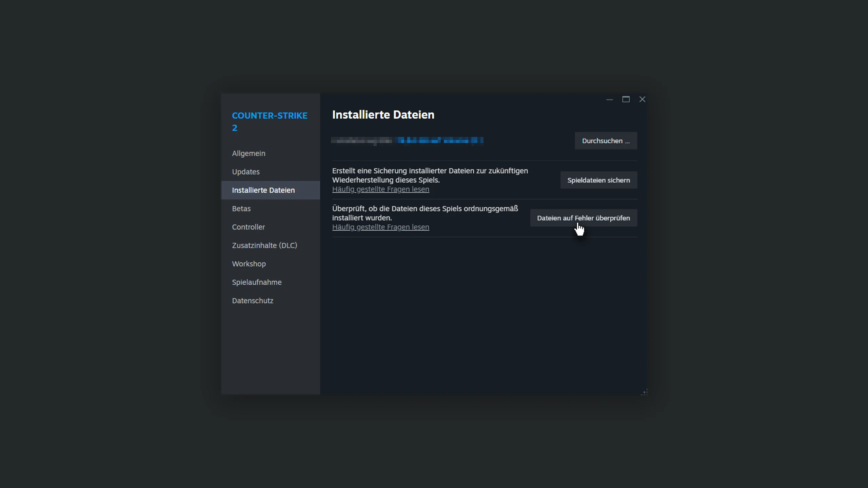Click Dateien auf Fehler überprüfen
Viewport: 868px width, 488px height.
pos(583,218)
